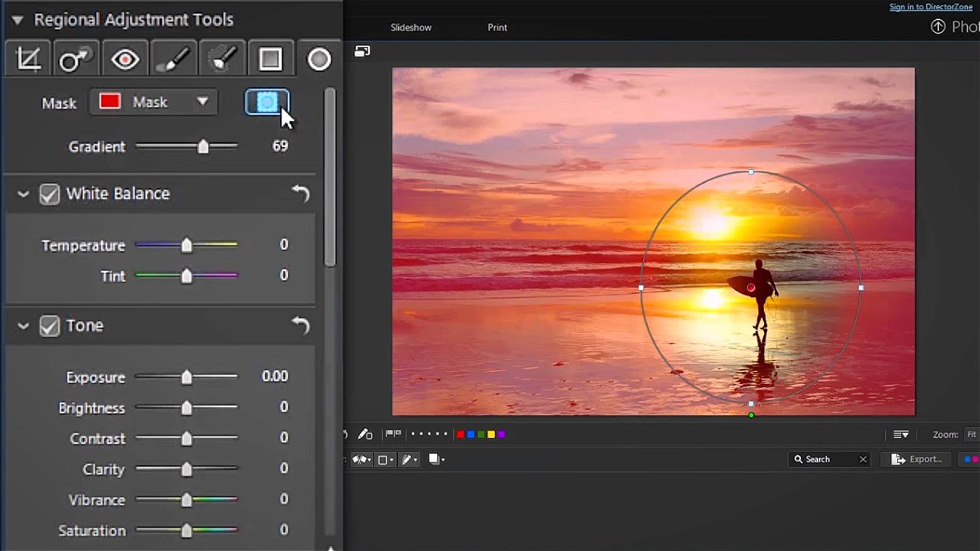Screen dimensions: 980x551
Task: Click the Temperature value field
Action: 284,244
